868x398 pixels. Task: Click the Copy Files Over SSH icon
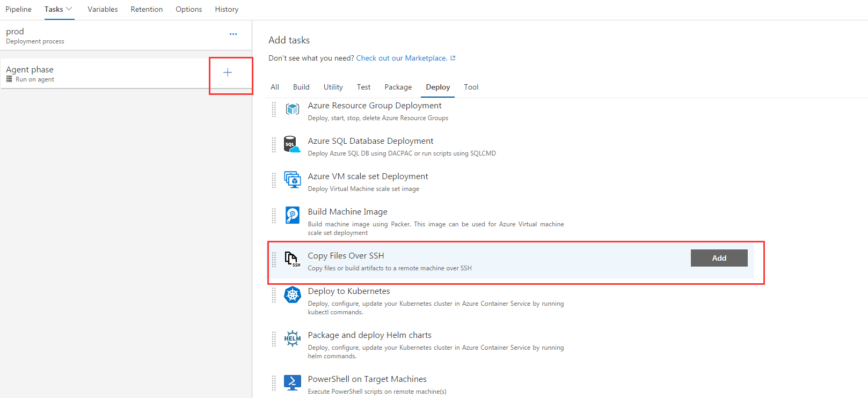[x=293, y=259]
